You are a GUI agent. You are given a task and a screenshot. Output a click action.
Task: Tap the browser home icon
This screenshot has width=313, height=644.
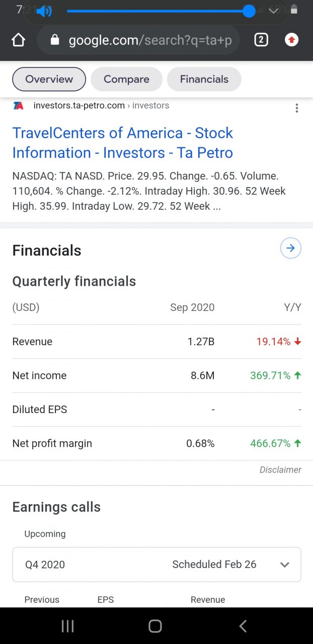[18, 40]
